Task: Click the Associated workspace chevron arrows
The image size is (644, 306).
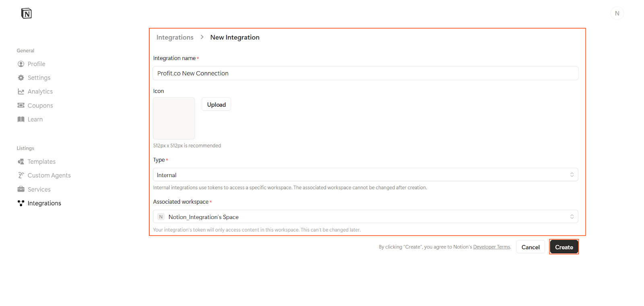Action: click(x=572, y=217)
